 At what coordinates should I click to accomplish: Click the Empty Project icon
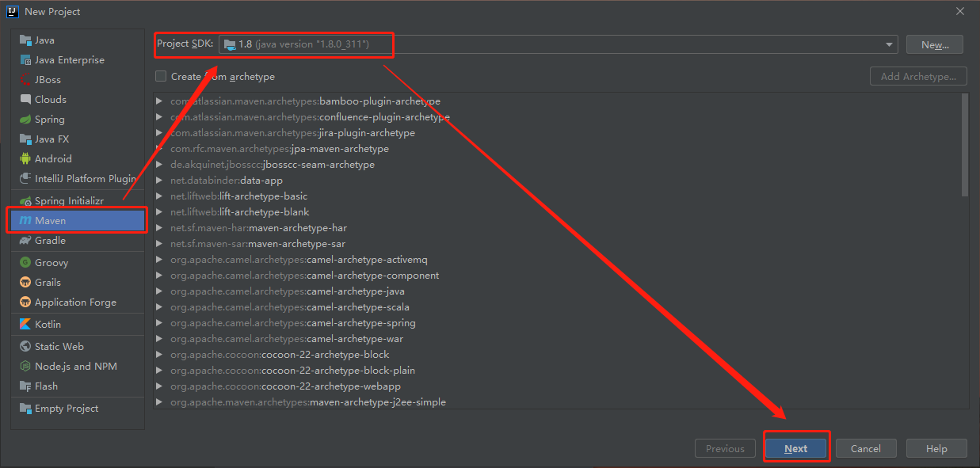(x=25, y=408)
